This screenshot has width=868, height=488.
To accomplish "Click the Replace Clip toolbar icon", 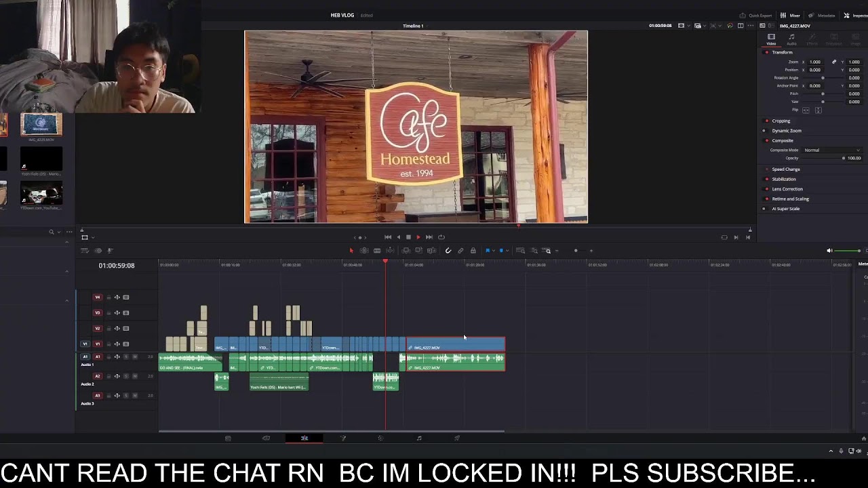I will [431, 251].
